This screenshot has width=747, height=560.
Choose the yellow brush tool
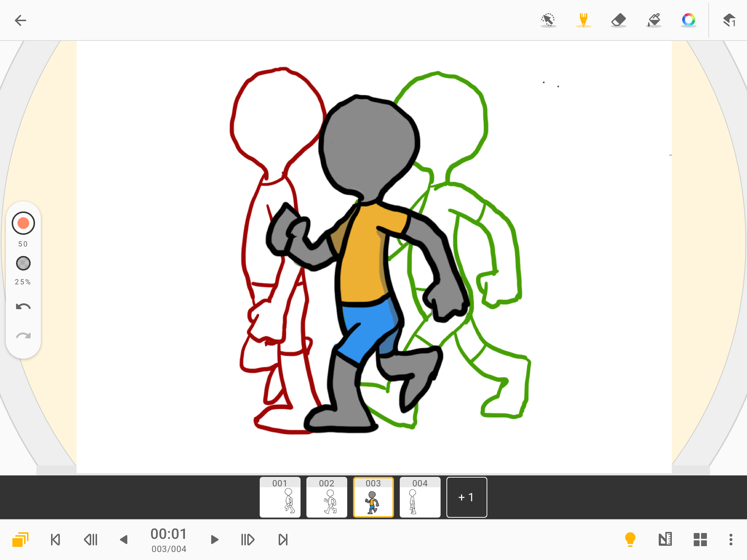click(583, 20)
